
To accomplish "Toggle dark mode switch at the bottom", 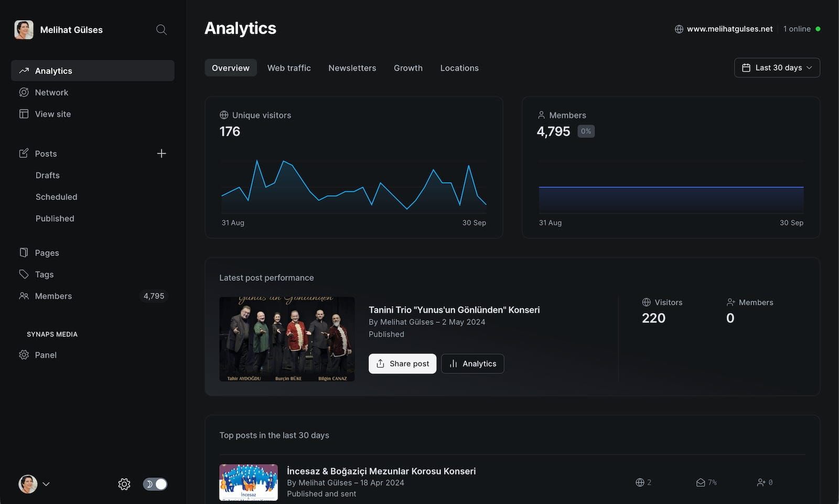I will [154, 484].
